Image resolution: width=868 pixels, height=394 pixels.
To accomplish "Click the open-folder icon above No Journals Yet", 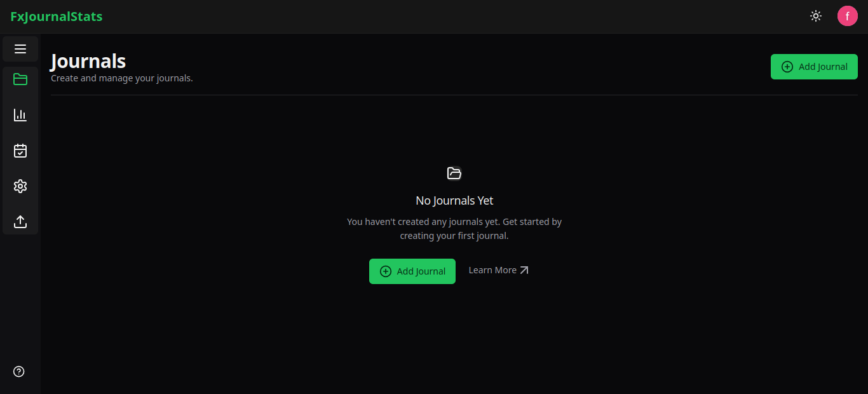I will click(x=454, y=173).
